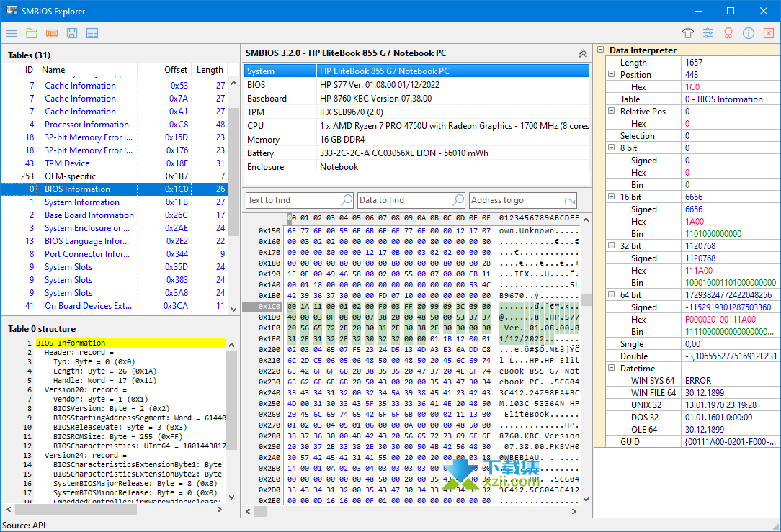Collapse the Data Interpreter group
This screenshot has width=781, height=532.
pos(601,50)
